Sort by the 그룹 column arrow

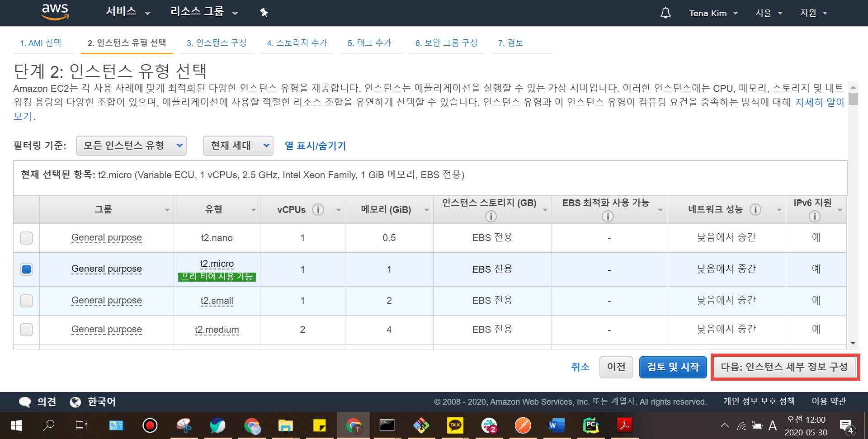167,210
